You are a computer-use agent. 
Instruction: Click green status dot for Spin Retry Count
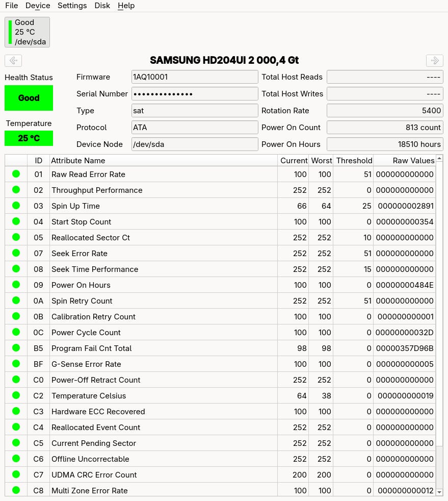tap(16, 300)
